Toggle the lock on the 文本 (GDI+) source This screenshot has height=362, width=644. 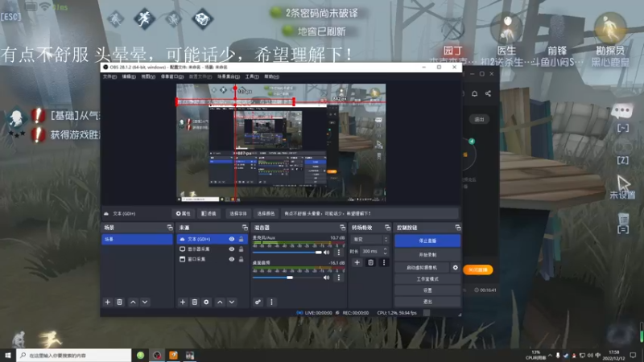click(241, 239)
